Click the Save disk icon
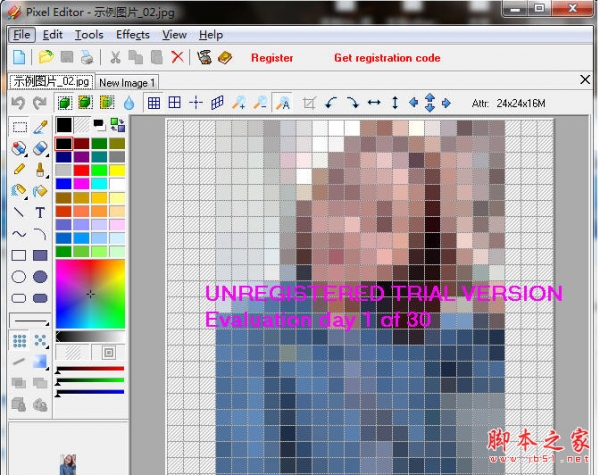The image size is (600, 475). click(x=67, y=57)
